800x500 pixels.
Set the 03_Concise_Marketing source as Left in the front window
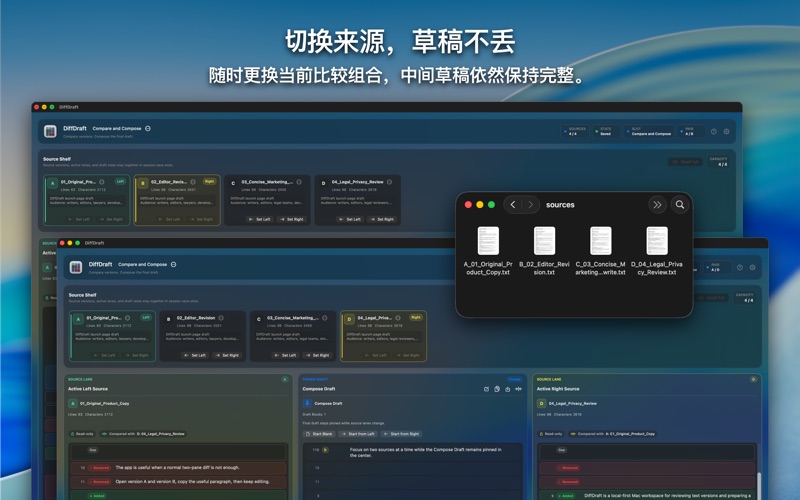point(286,355)
